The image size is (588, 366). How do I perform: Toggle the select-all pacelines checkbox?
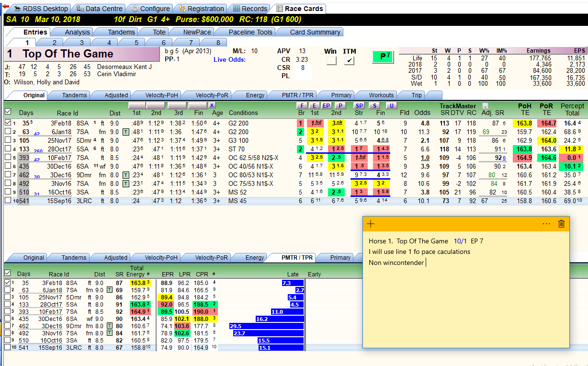pyautogui.click(x=8, y=112)
